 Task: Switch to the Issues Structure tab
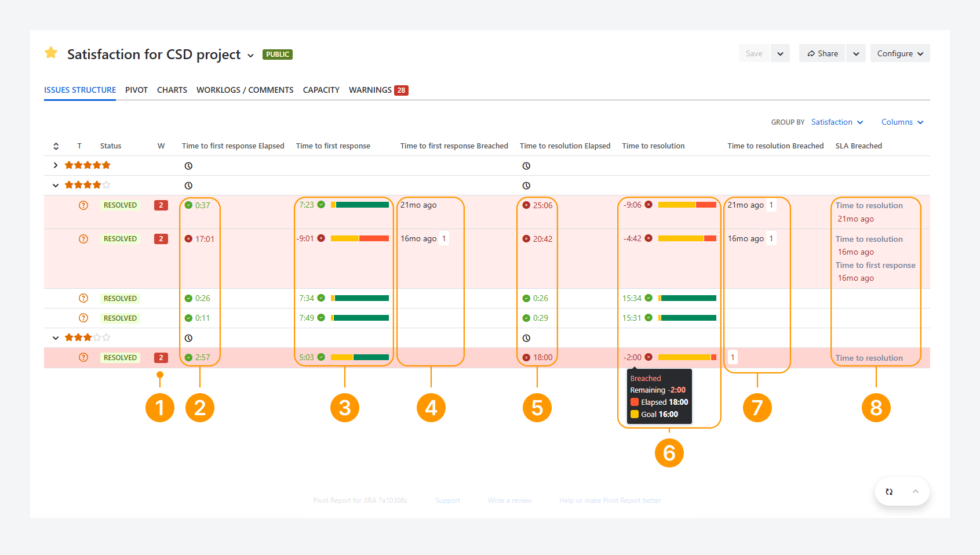click(80, 90)
